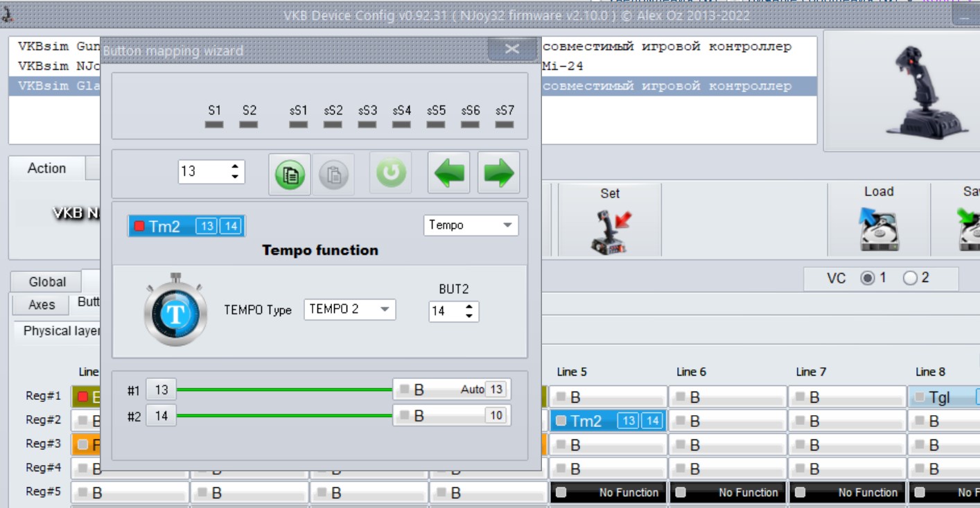Image resolution: width=980 pixels, height=508 pixels.
Task: Click No Function cell under Line 5
Action: 608,492
